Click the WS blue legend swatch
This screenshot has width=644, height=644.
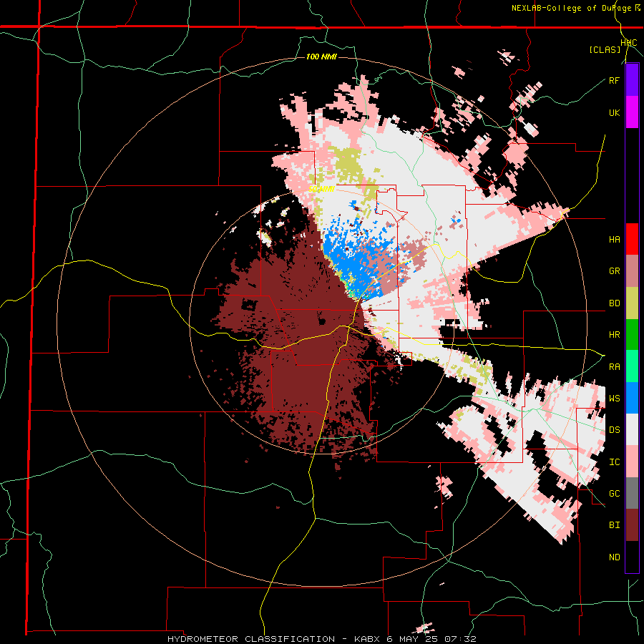(x=632, y=398)
